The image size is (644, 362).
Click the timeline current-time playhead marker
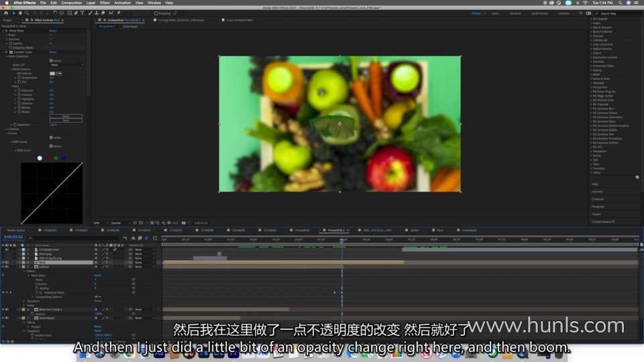(x=341, y=240)
